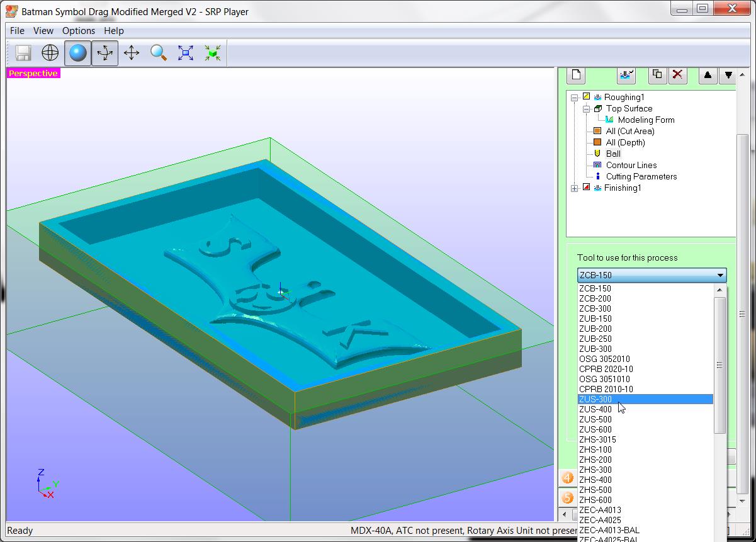Toggle the Roughing1 yellow status box
Screen dimensions: 756x542
coord(586,97)
